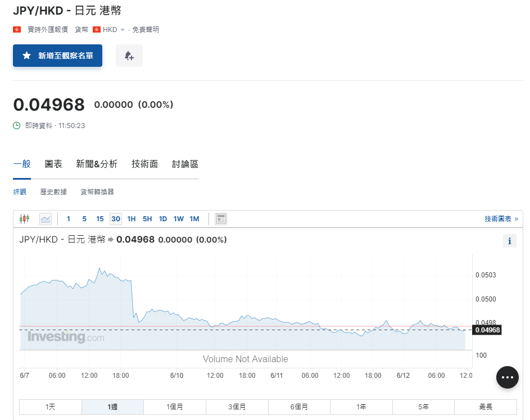Select the 30-minute chart interval
Screen dimensions: 530x420
click(115, 218)
